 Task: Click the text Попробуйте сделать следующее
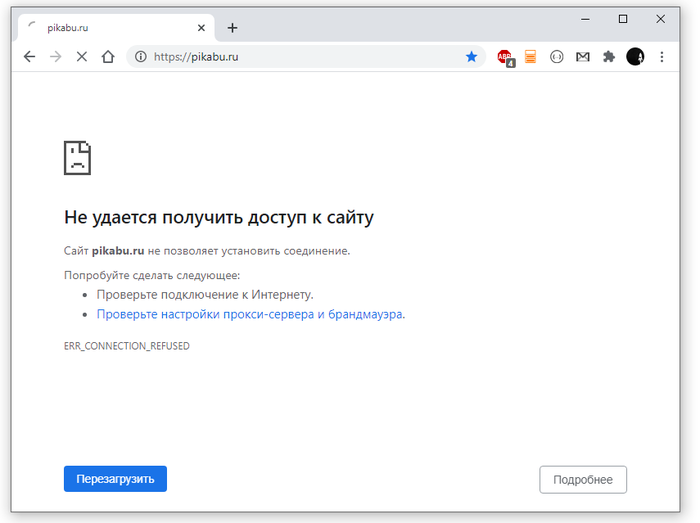[x=152, y=275]
